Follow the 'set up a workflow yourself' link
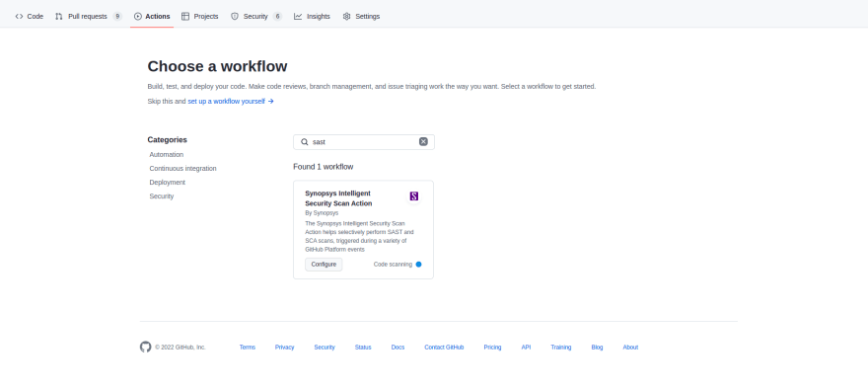Viewport: 868px width, 390px height. click(x=231, y=102)
